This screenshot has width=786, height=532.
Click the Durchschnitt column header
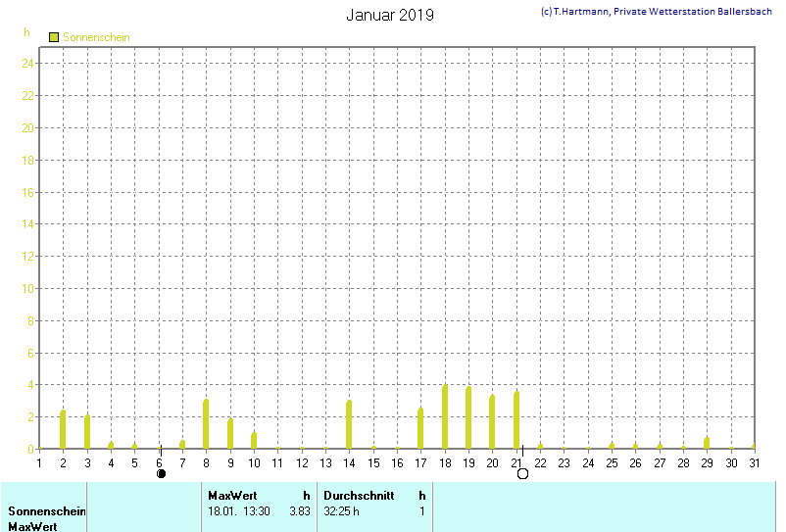tap(359, 496)
